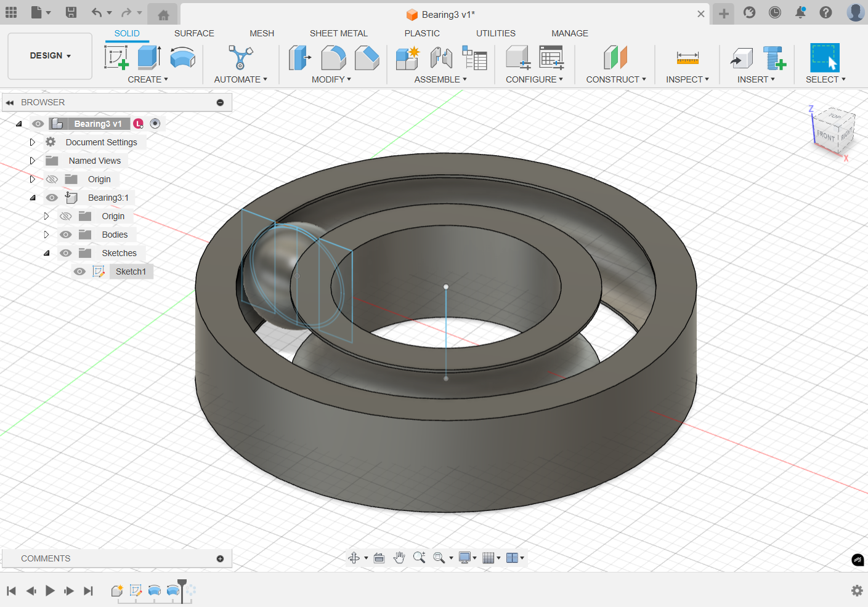
Task: Show Origin under Bearing3:1
Action: [66, 216]
